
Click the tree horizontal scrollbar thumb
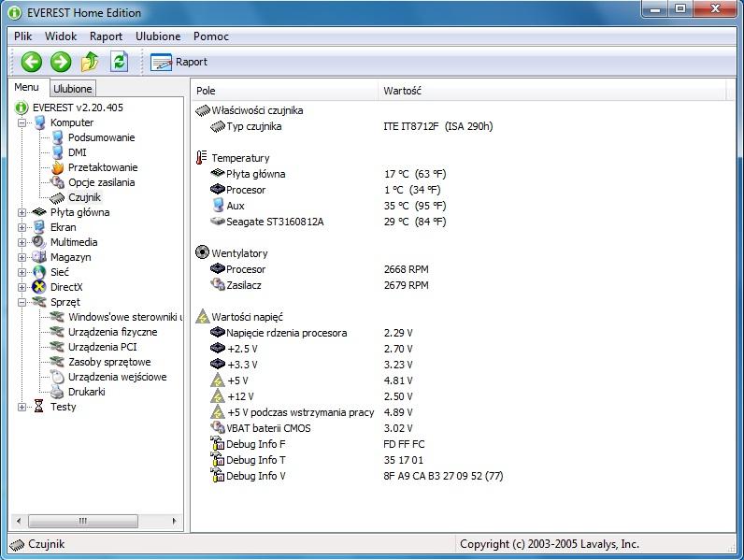[x=83, y=521]
